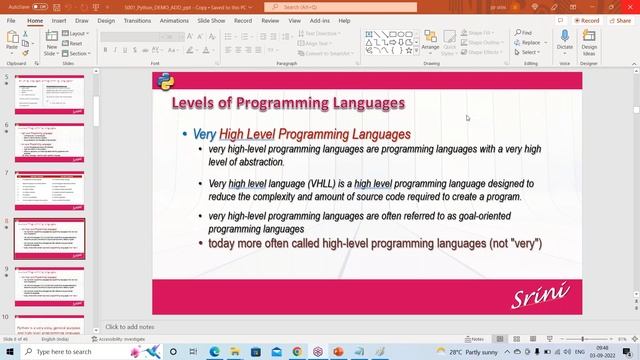Open the Section dropdown
This screenshot has width=640, height=360.
click(x=76, y=53)
